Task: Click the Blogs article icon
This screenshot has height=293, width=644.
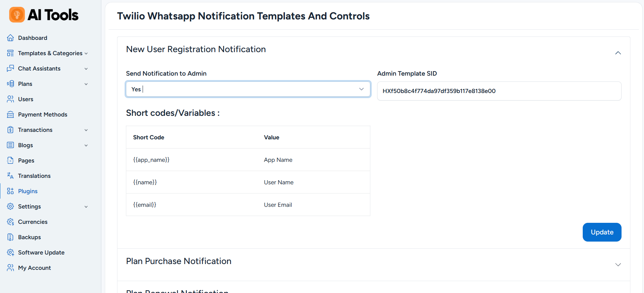Action: click(11, 145)
